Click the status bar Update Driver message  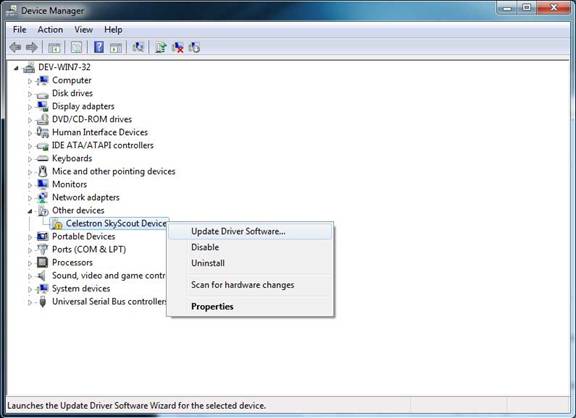[136, 406]
